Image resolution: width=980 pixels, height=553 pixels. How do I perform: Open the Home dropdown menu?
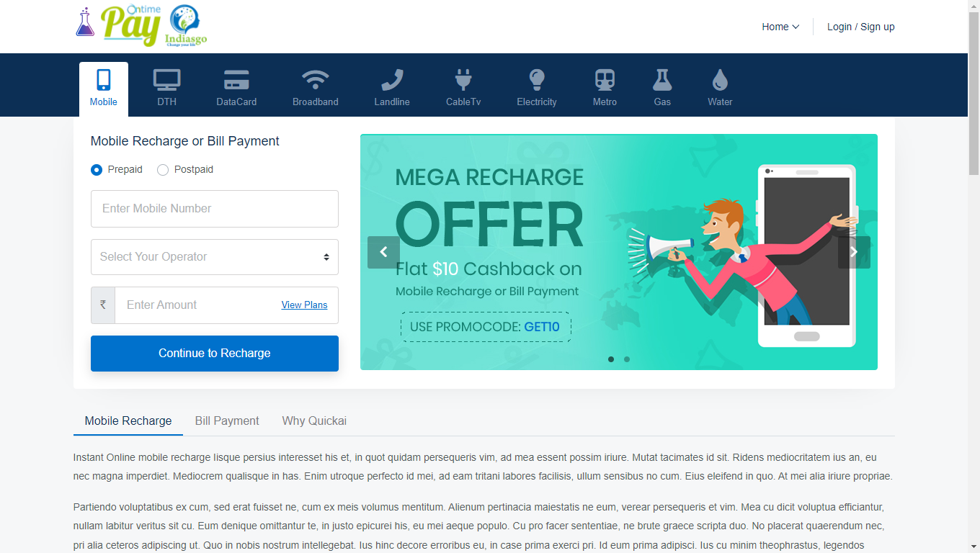coord(780,27)
